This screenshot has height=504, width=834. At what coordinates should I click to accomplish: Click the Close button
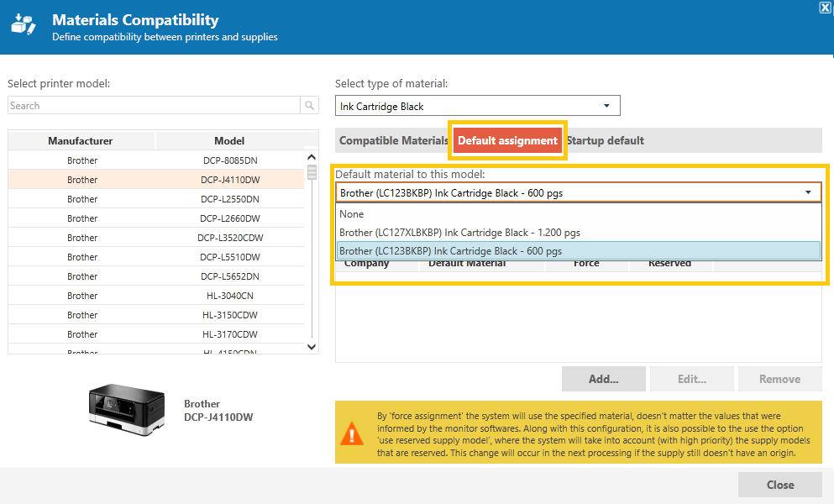click(x=780, y=485)
